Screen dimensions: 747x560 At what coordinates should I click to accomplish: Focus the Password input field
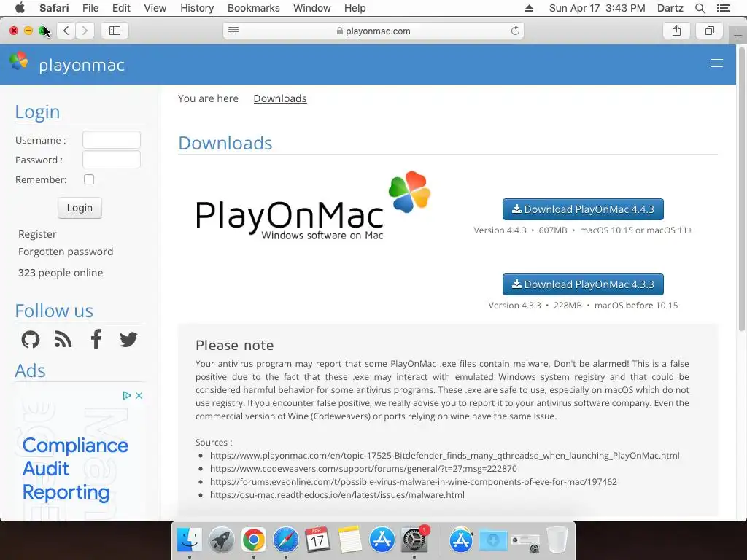pos(112,160)
